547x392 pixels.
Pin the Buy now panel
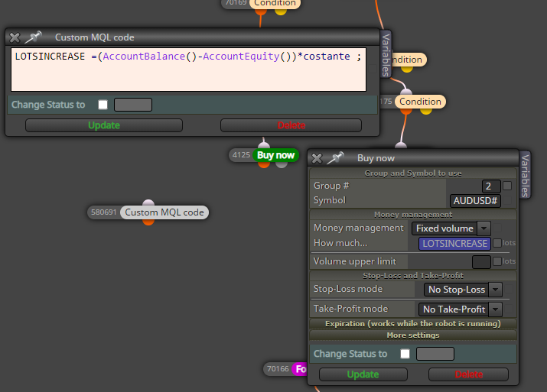coord(336,158)
